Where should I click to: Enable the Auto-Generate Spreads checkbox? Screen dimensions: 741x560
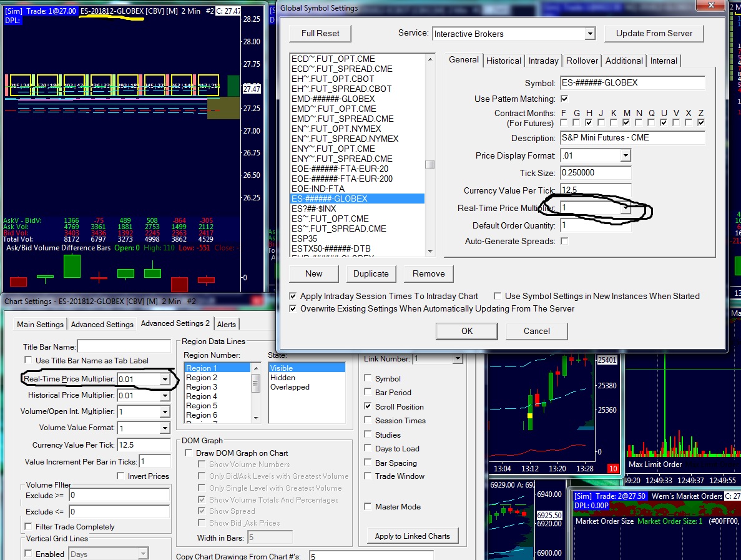pyautogui.click(x=564, y=241)
